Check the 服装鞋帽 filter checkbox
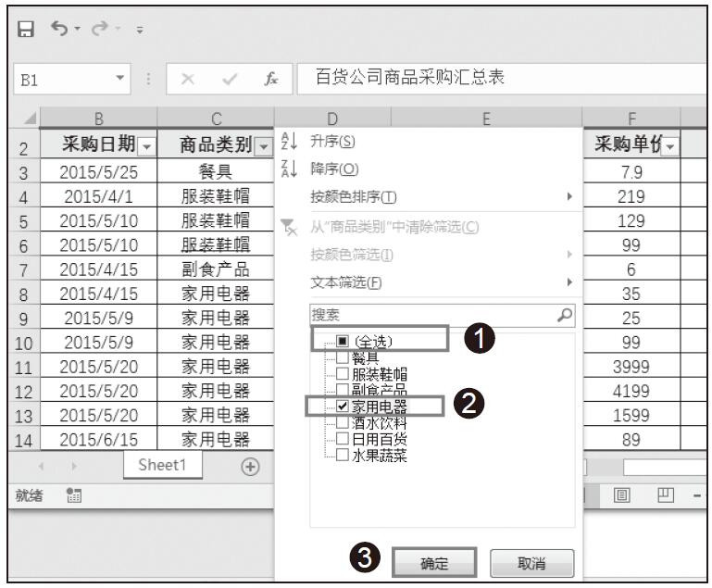Screen dimensions: 712x588 click(343, 373)
